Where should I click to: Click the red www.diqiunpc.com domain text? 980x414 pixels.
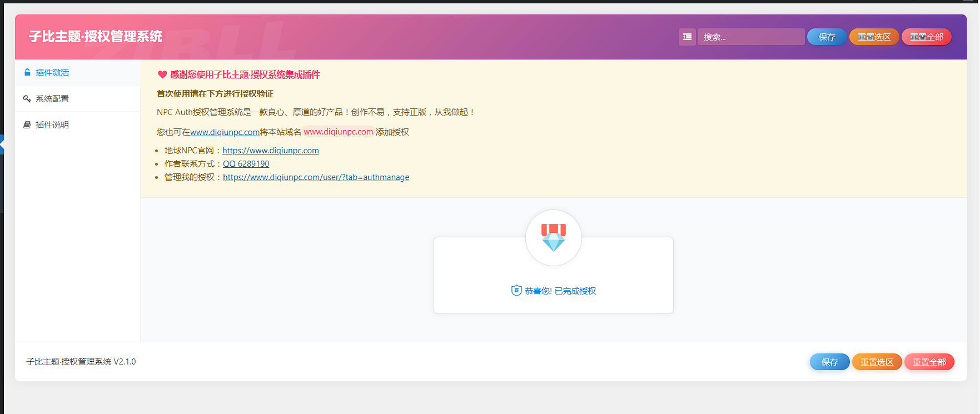tap(339, 132)
